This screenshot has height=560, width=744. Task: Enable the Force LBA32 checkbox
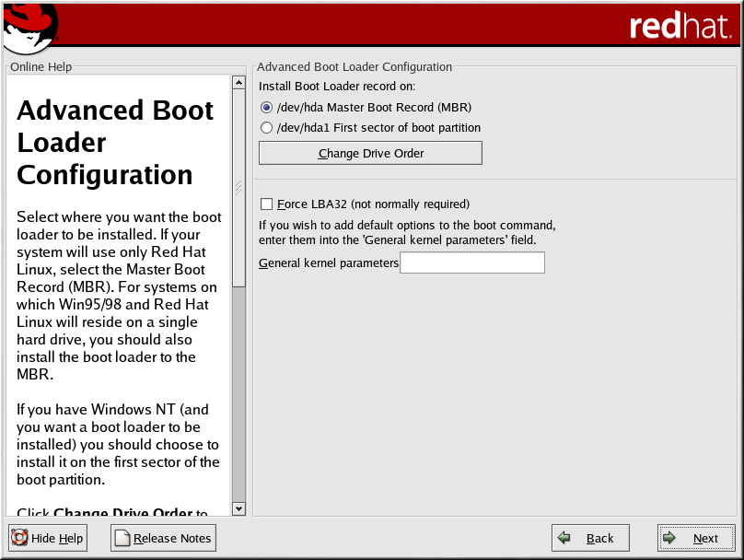(267, 204)
